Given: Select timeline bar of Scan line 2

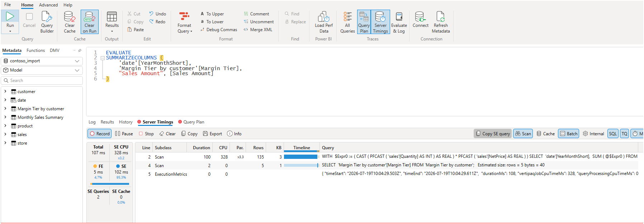Looking at the screenshot, I should click(x=300, y=157).
